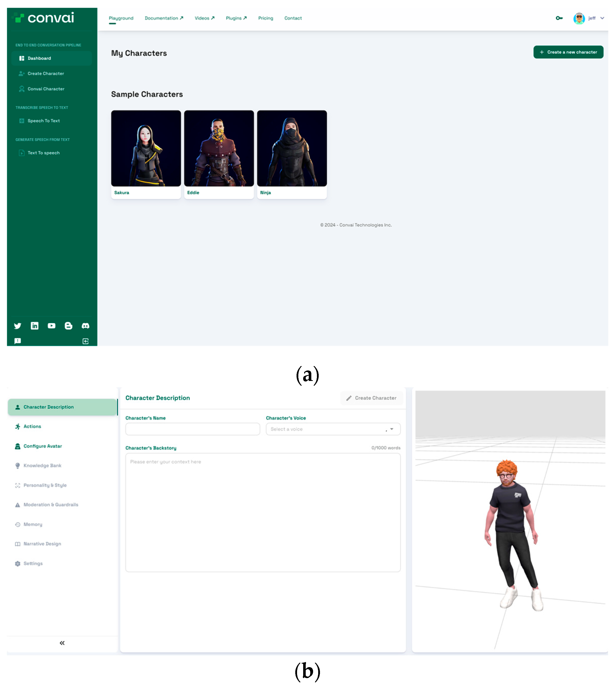Image resolution: width=616 pixels, height=687 pixels.
Task: Select the Character Description tab
Action: click(63, 407)
